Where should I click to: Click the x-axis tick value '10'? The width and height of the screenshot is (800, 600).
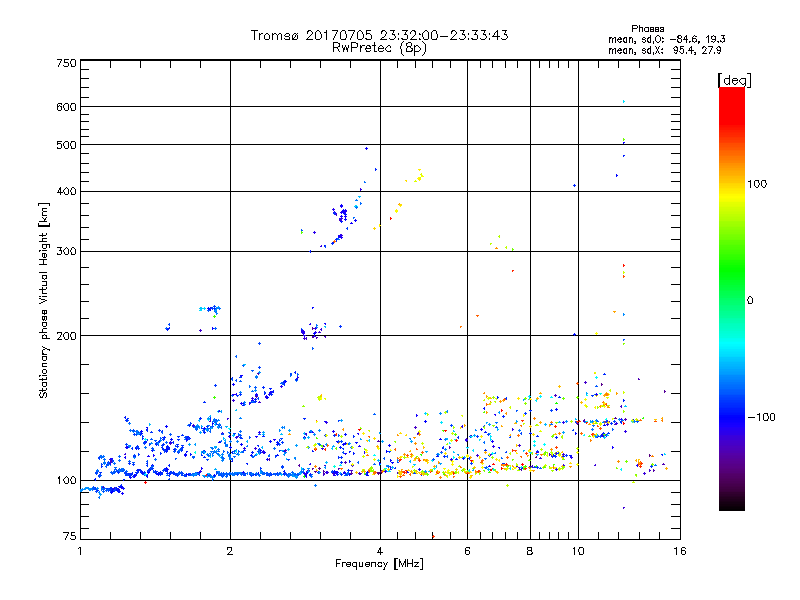click(x=578, y=551)
